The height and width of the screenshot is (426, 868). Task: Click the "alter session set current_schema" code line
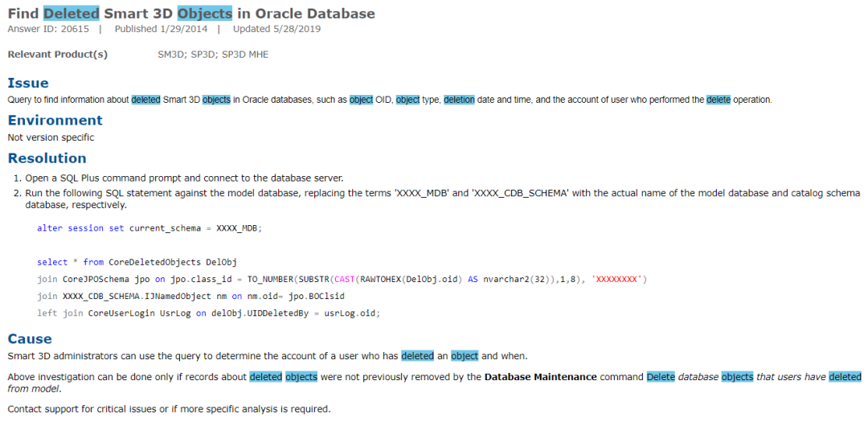[149, 228]
